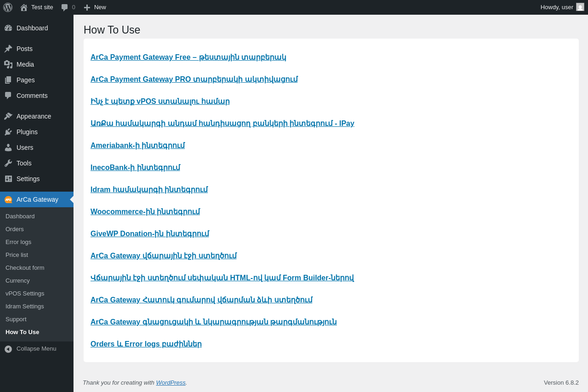Click the Appearance paintbrush icon
588x392 pixels.
[8, 116]
